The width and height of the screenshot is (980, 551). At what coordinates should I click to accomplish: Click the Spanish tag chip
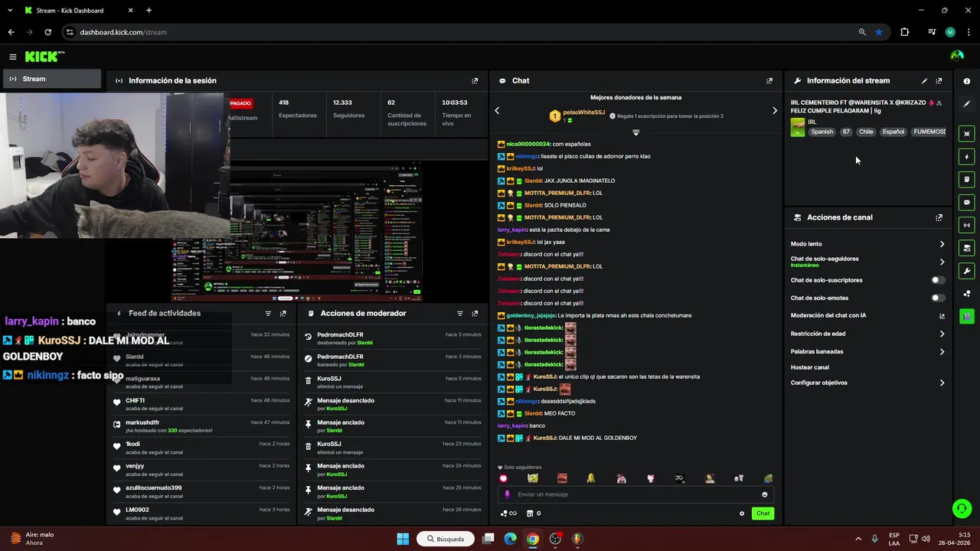pyautogui.click(x=822, y=132)
